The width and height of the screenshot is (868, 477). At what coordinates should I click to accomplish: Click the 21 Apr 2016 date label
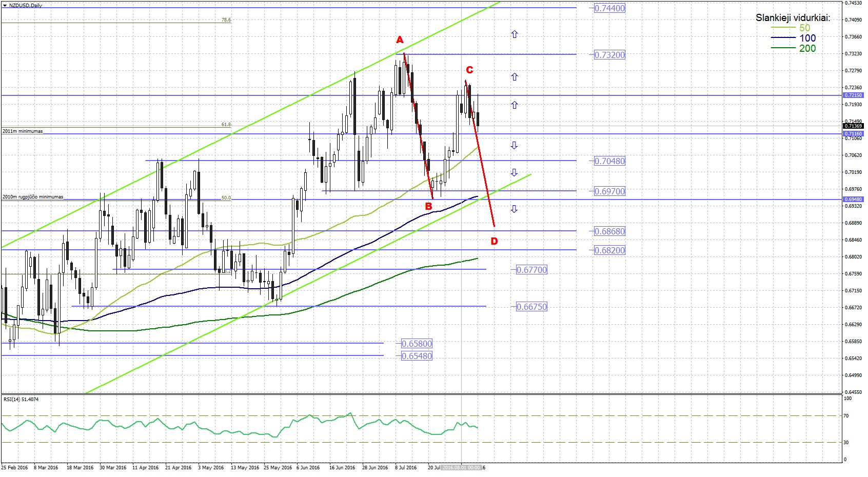tap(179, 468)
